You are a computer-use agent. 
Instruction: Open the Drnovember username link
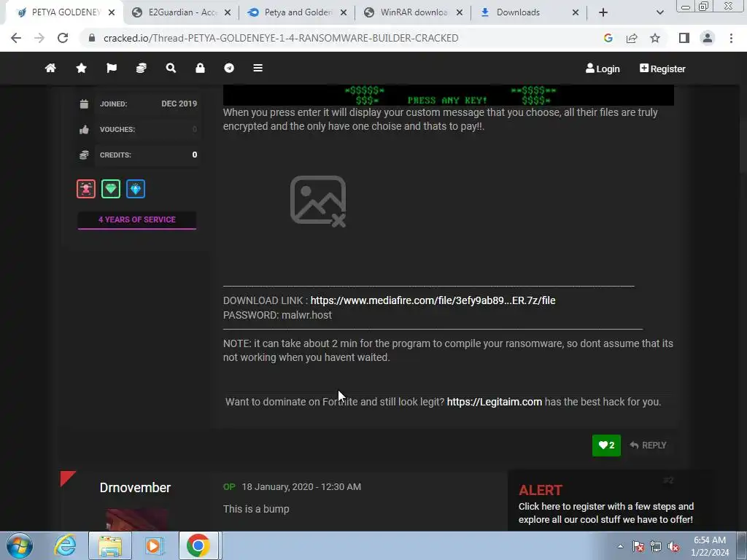coord(135,488)
